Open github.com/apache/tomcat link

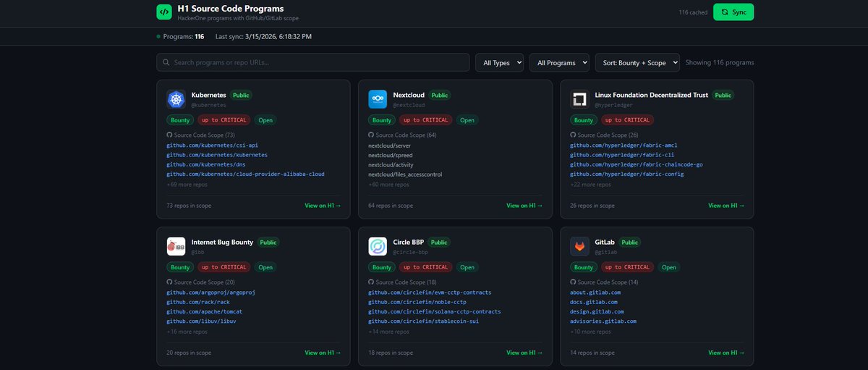[205, 311]
